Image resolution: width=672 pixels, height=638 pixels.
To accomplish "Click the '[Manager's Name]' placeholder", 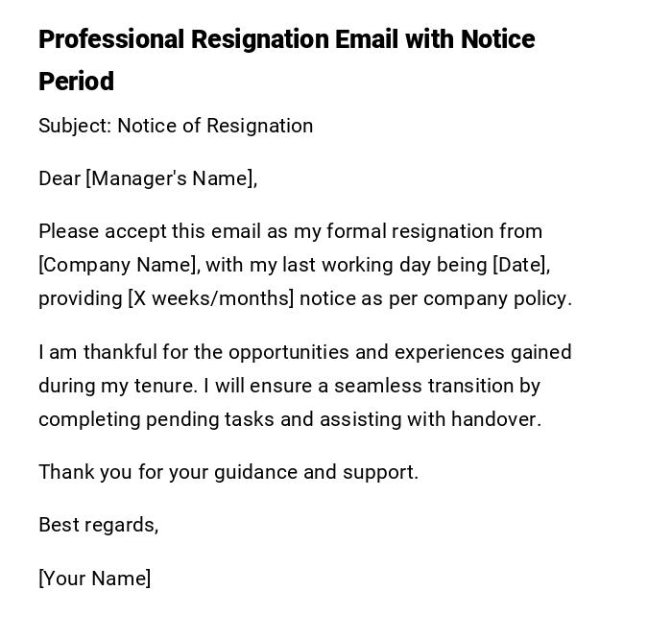I will pos(170,178).
